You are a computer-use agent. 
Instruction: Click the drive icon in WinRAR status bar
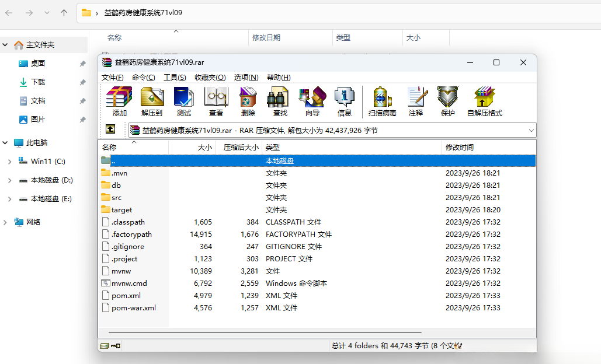(104, 346)
